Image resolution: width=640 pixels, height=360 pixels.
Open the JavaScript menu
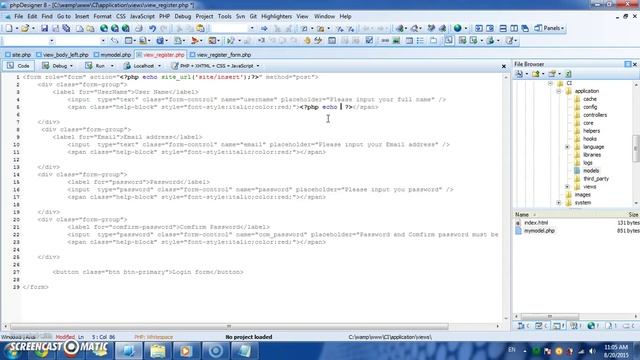tap(142, 16)
